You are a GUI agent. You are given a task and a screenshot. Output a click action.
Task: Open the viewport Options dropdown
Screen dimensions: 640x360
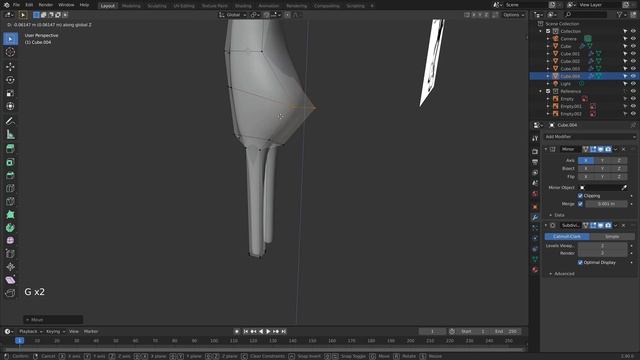[513, 15]
